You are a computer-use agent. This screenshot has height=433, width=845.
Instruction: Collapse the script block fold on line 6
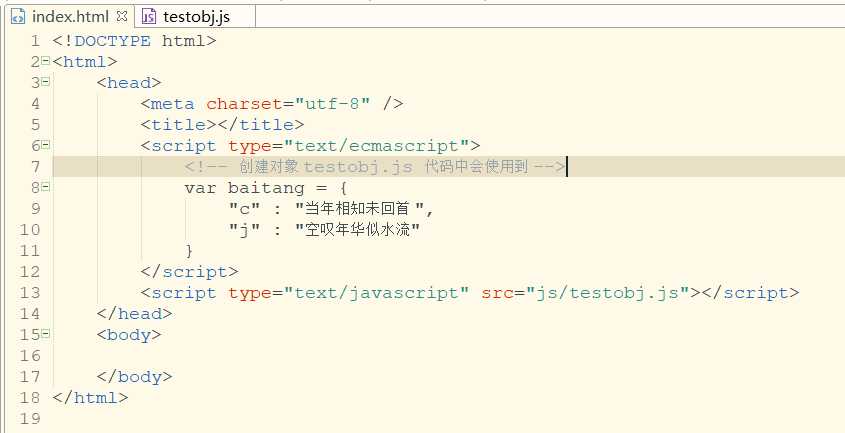tap(46, 145)
